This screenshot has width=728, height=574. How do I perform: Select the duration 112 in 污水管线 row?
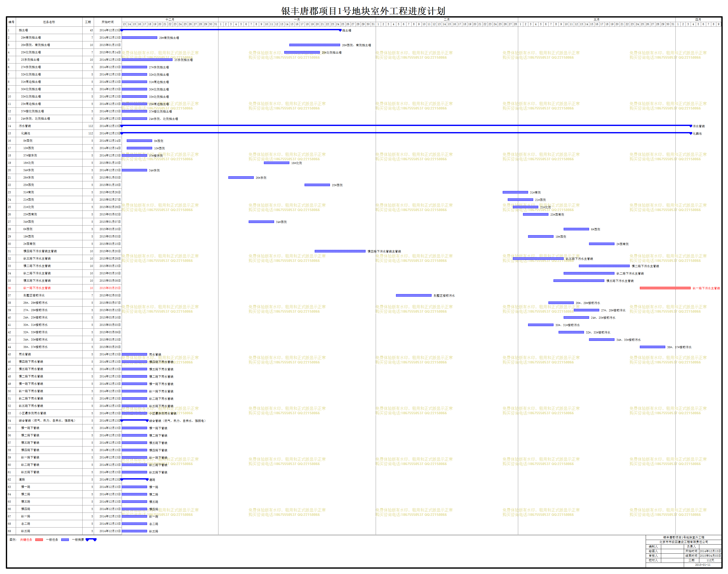[91, 126]
